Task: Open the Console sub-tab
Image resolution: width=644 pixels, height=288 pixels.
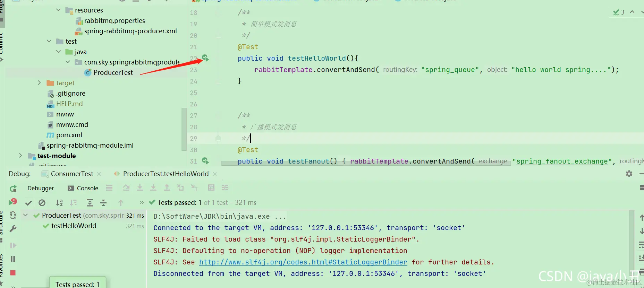Action: point(83,188)
